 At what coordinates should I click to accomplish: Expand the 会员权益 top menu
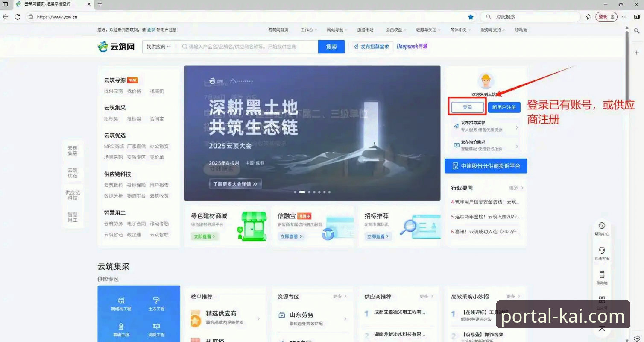pos(396,30)
